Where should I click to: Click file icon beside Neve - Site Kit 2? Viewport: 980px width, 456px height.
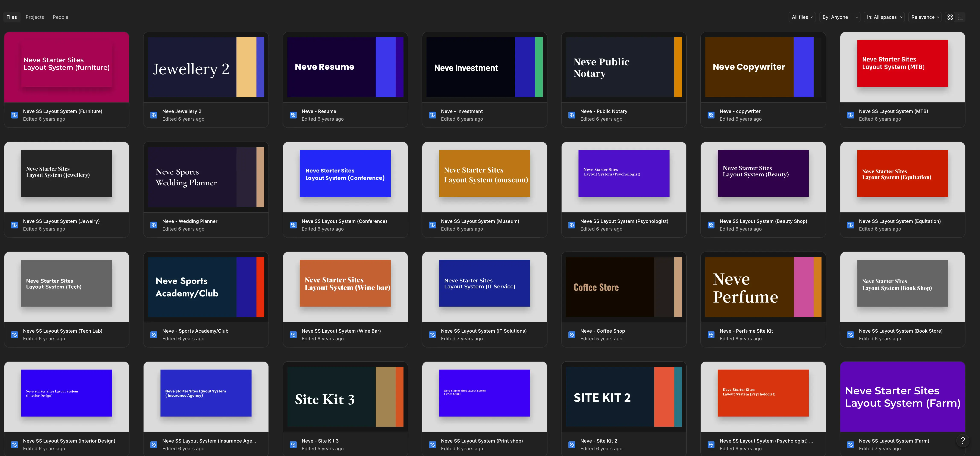coord(571,444)
